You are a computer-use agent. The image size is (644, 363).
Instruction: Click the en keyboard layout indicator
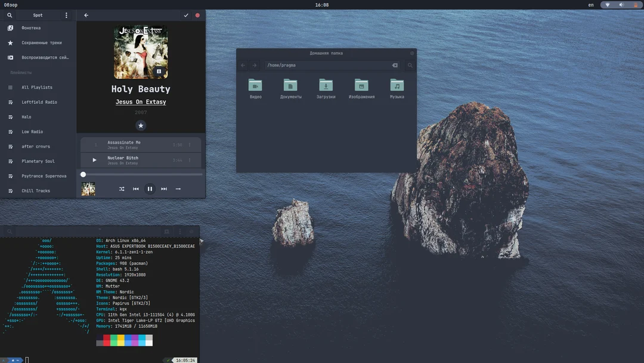click(x=590, y=5)
